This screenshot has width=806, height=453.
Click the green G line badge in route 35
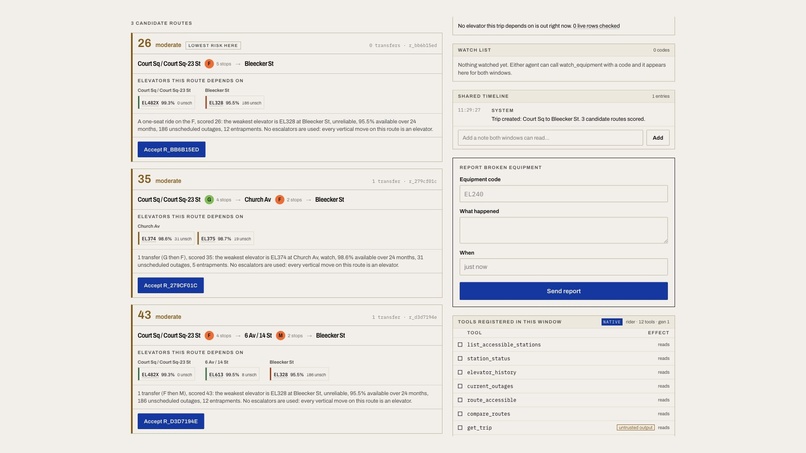pos(209,200)
